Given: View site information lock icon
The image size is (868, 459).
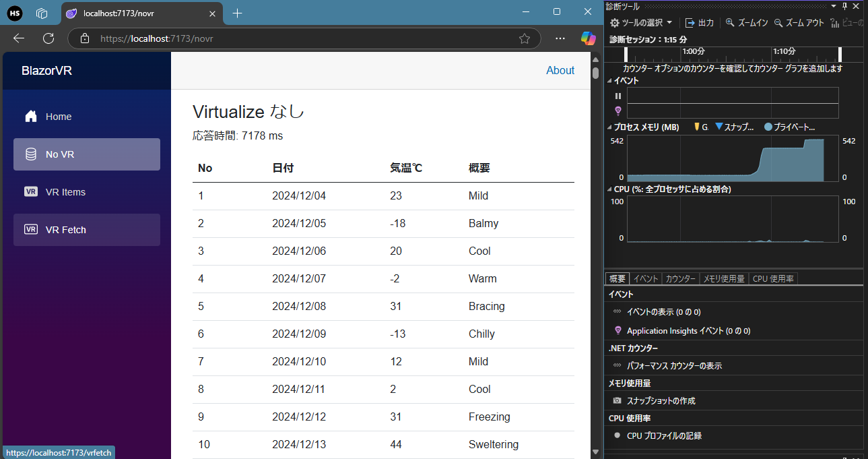Looking at the screenshot, I should (x=85, y=38).
